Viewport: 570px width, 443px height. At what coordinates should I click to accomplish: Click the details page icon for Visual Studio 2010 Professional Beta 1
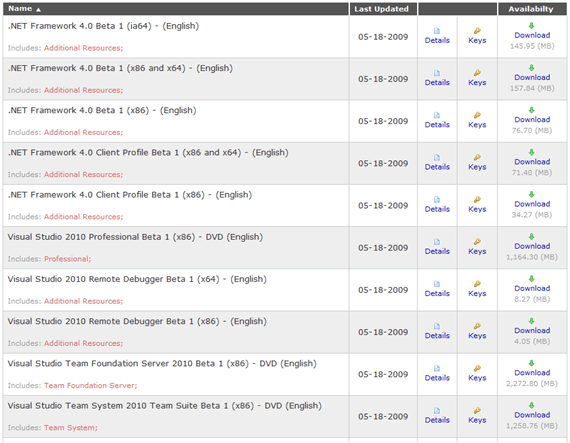click(437, 242)
